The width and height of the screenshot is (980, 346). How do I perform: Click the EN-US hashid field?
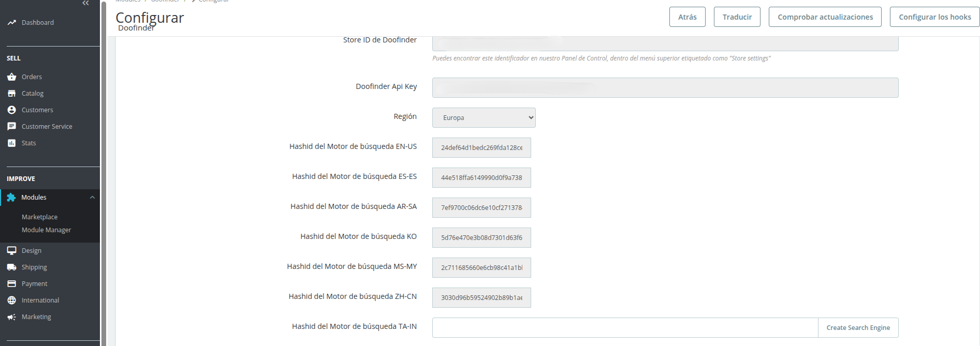(x=481, y=148)
